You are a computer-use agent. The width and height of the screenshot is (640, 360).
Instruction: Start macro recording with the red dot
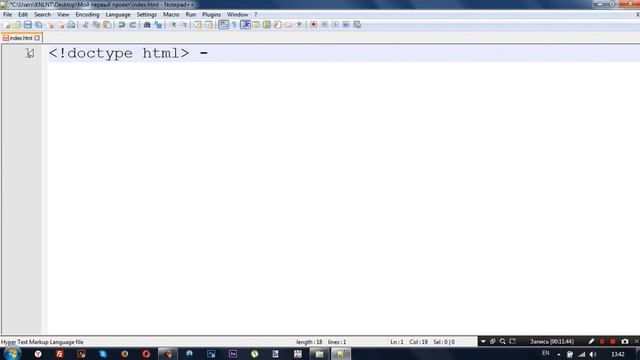click(313, 25)
